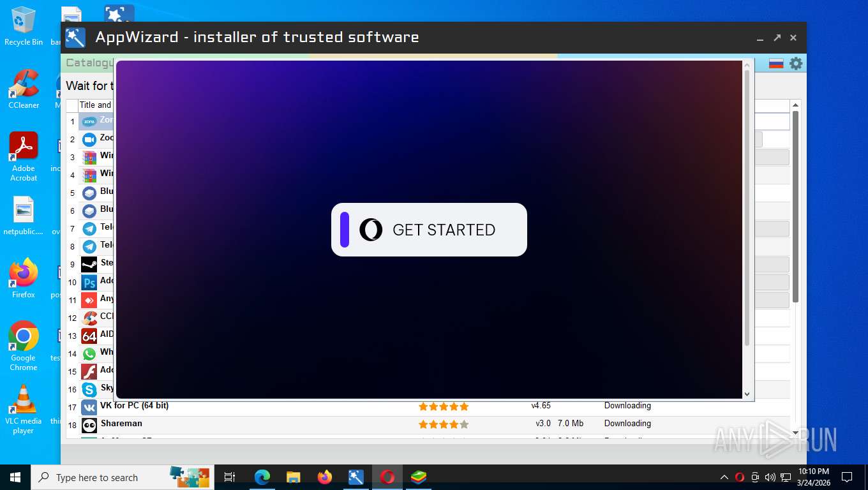The height and width of the screenshot is (490, 868).
Task: Click the '7.0 Mb' size text
Action: [571, 424]
